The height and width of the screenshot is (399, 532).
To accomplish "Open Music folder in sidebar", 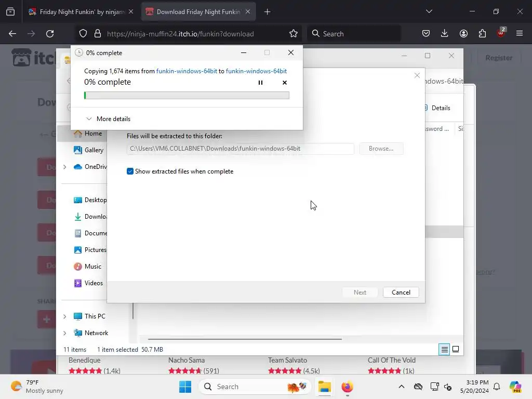I will [87, 267].
